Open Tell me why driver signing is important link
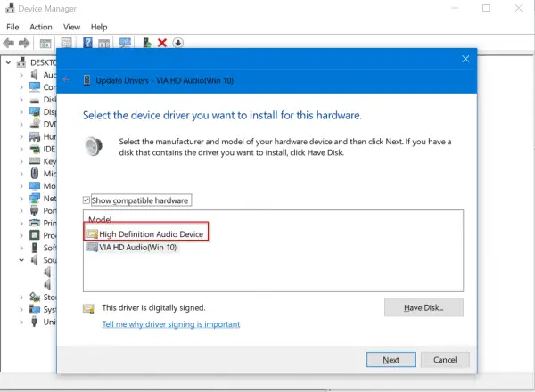The image size is (535, 392). (171, 324)
